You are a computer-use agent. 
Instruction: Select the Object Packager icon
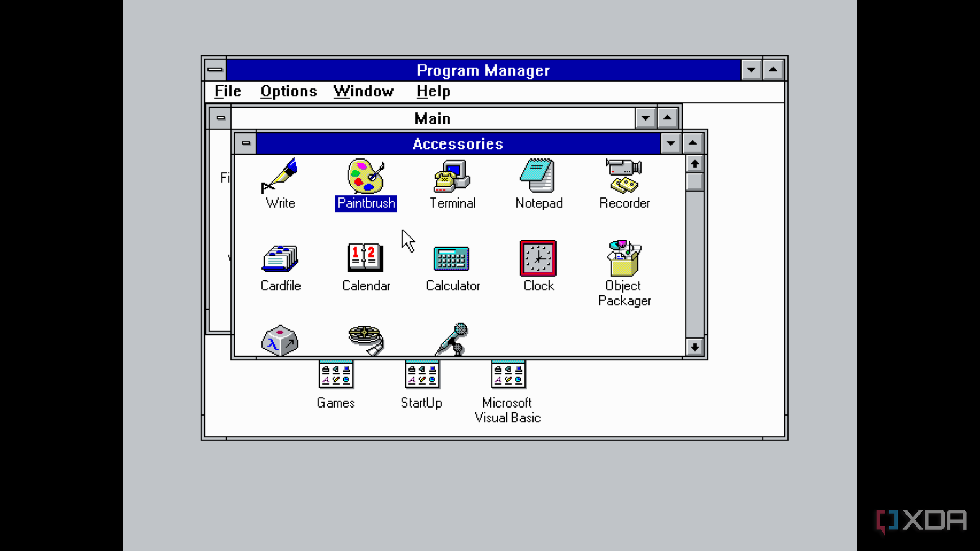pyautogui.click(x=624, y=258)
